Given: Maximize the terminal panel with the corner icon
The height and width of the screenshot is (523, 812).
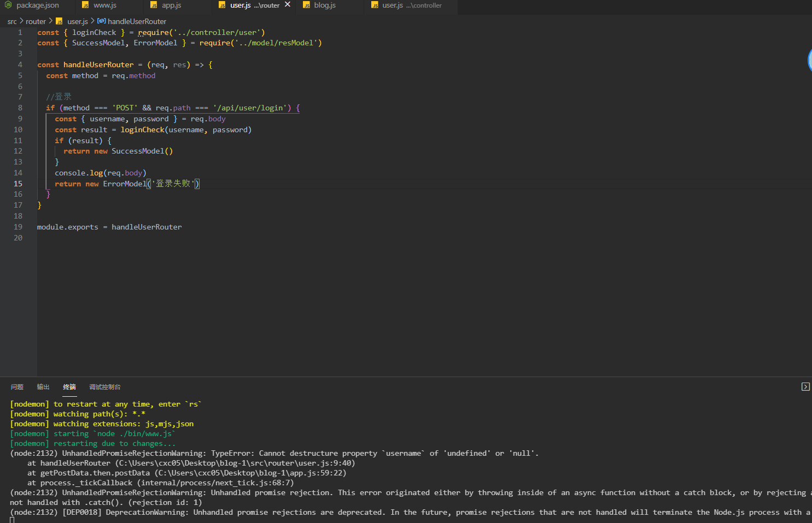Looking at the screenshot, I should (x=805, y=387).
